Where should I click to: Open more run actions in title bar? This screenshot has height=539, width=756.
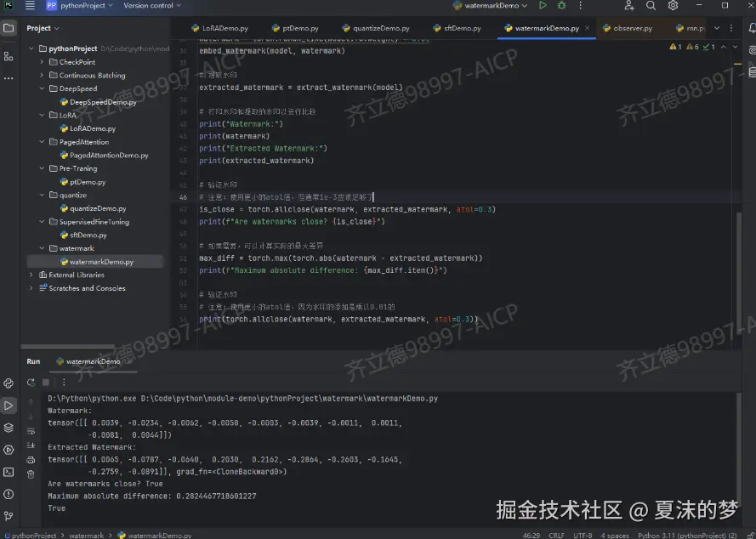click(581, 6)
